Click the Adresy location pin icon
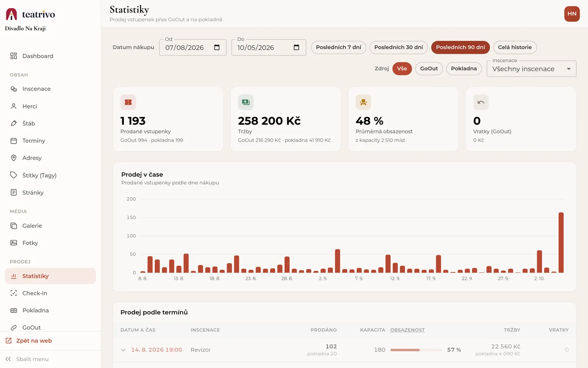 (14, 158)
